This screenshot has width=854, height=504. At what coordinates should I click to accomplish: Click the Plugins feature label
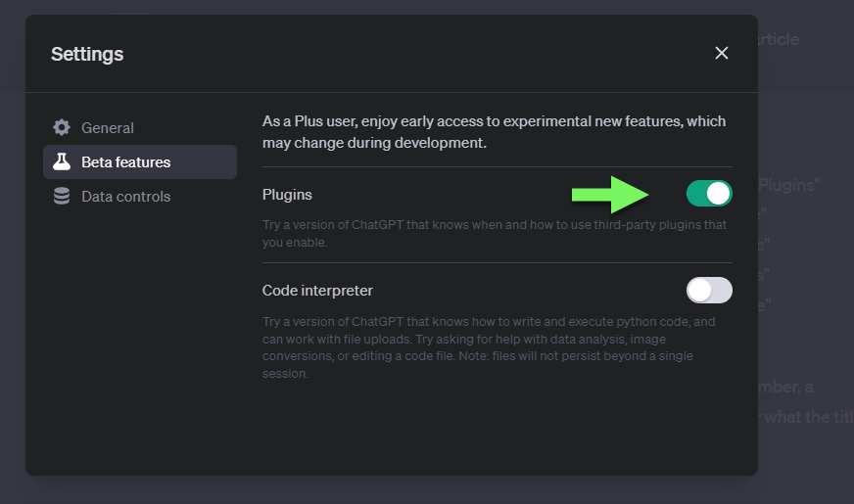tap(287, 195)
